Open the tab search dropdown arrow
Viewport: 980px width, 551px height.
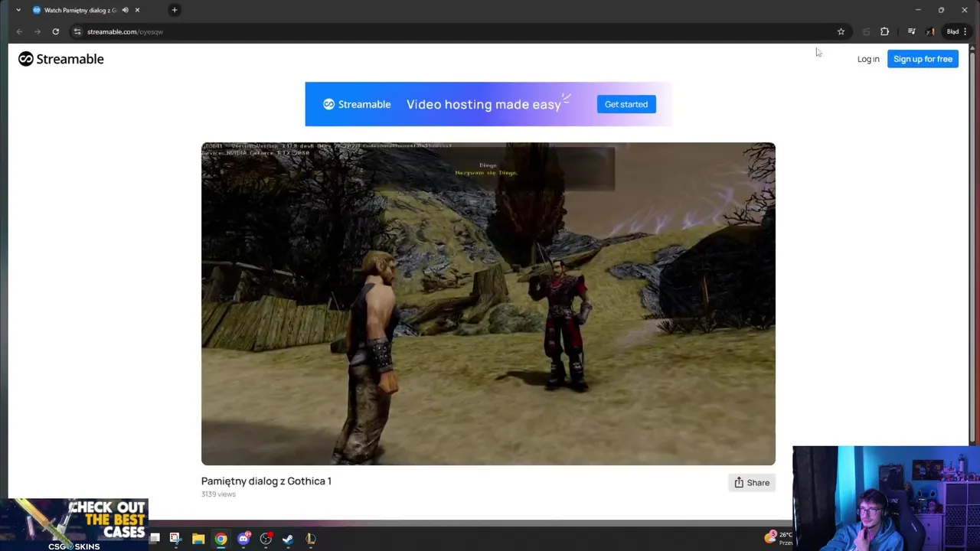point(18,10)
